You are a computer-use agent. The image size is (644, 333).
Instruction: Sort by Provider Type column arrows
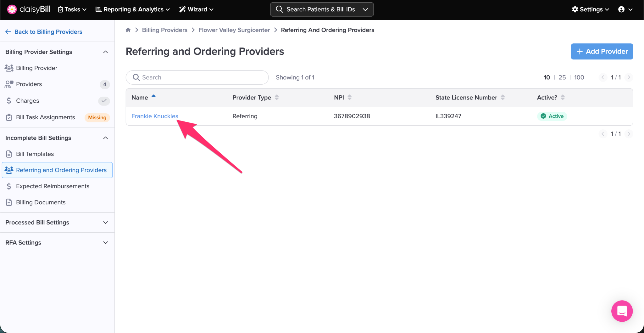tap(277, 98)
